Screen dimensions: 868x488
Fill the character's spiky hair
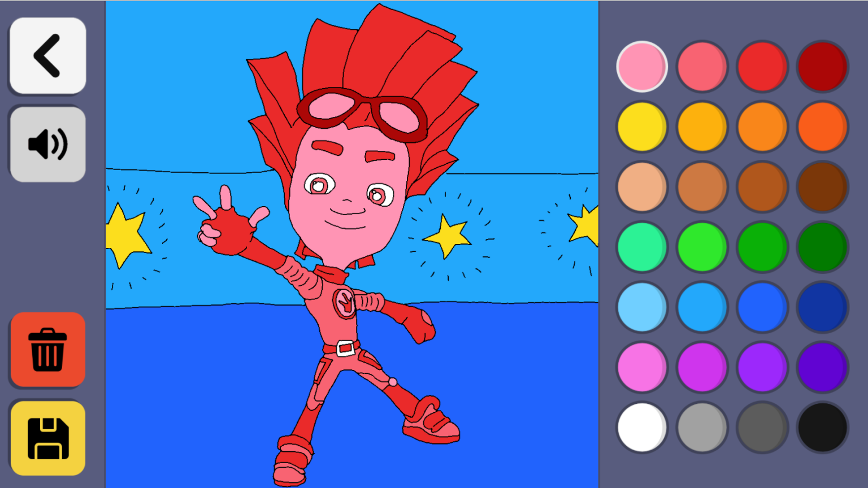click(384, 56)
